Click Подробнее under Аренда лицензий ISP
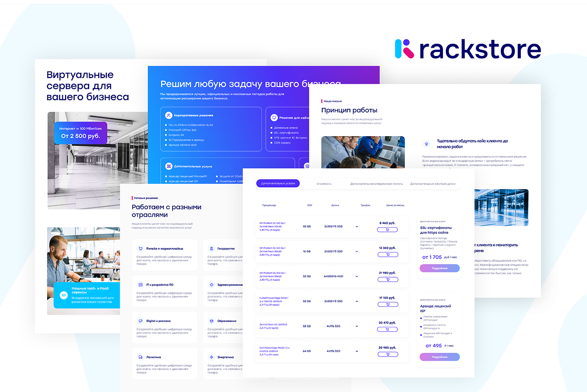This screenshot has width=587, height=392. coord(440,357)
